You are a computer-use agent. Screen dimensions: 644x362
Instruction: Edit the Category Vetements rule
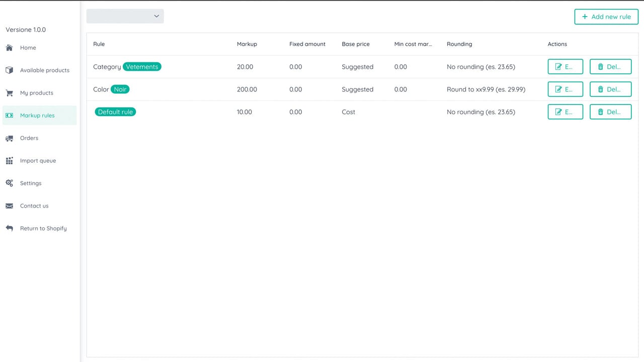[x=566, y=67]
